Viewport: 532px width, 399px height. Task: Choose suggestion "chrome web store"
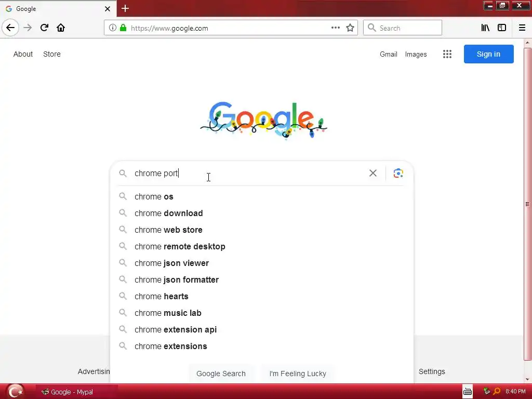[262, 230]
